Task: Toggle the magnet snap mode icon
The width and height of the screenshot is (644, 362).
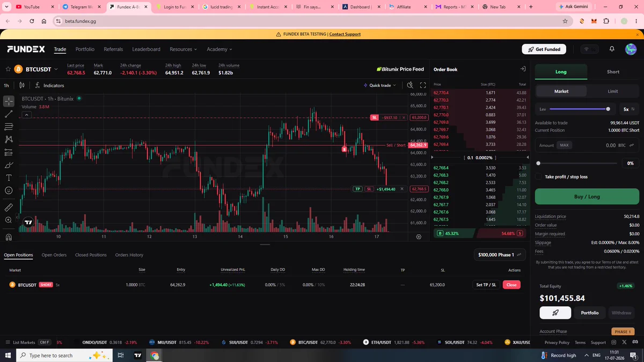Action: [9, 237]
